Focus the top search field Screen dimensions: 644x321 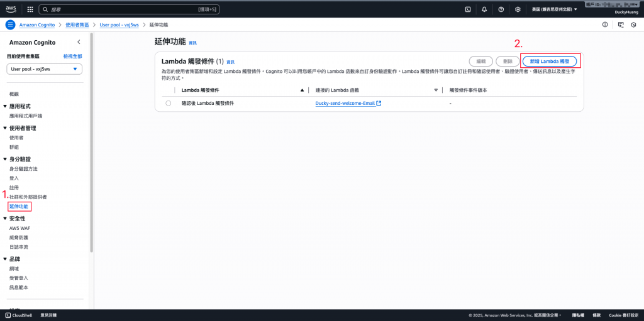(x=130, y=9)
